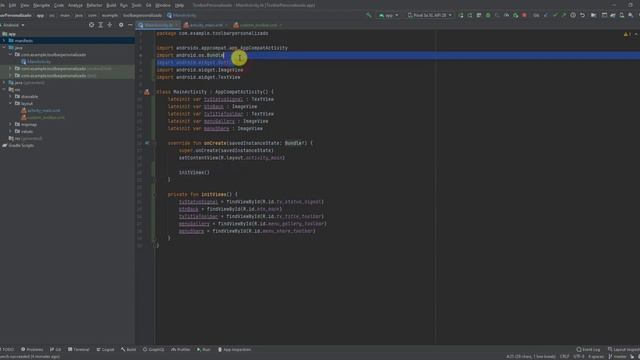Hide the Project tool window
Screen dimensions: 640x360
130,25
